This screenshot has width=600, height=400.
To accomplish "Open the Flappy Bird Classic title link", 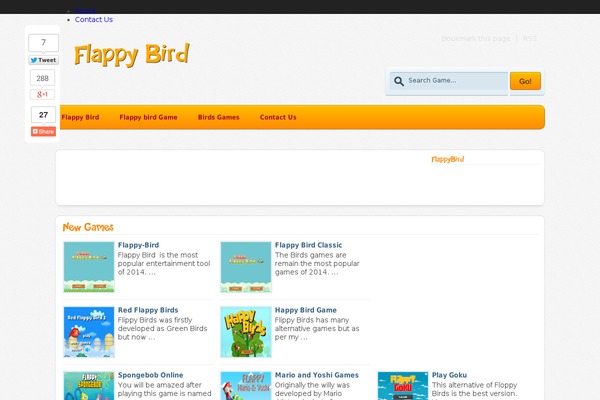I will tap(308, 245).
